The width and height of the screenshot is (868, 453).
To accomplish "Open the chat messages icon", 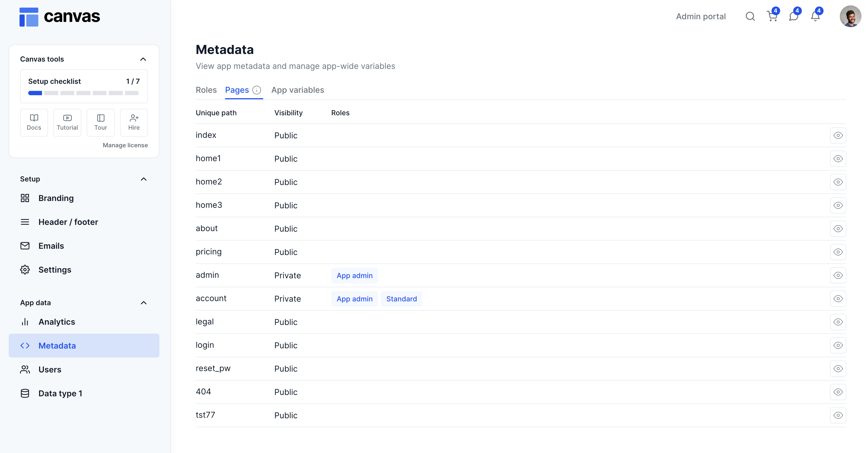I will 793,16.
